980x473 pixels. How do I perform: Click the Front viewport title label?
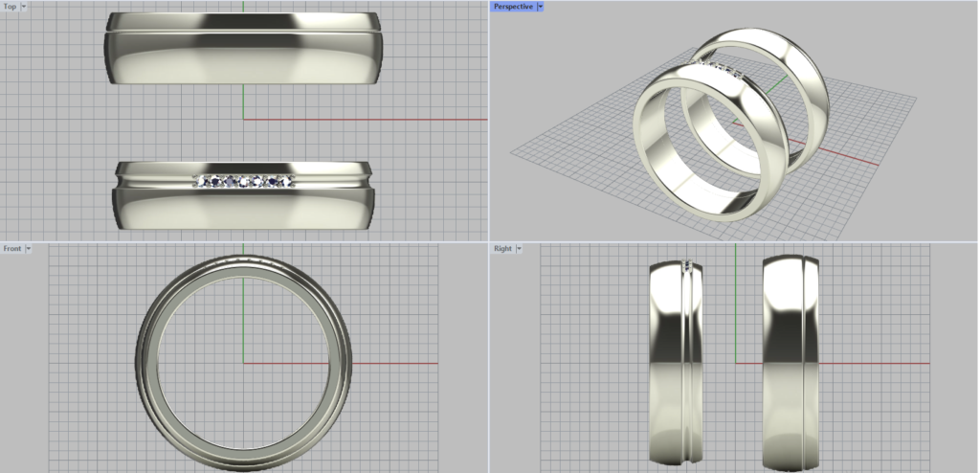[11, 248]
